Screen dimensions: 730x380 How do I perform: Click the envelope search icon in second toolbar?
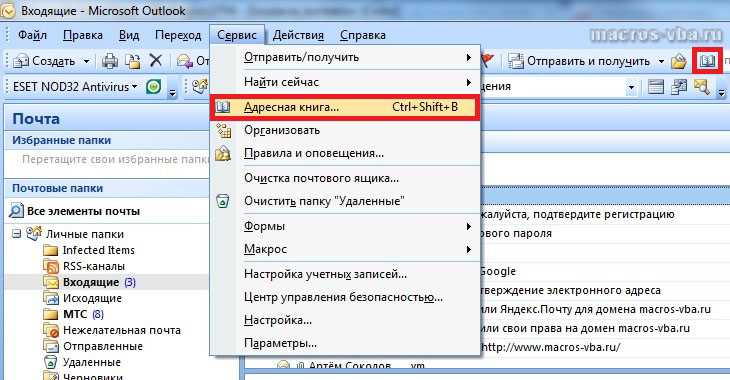702,87
